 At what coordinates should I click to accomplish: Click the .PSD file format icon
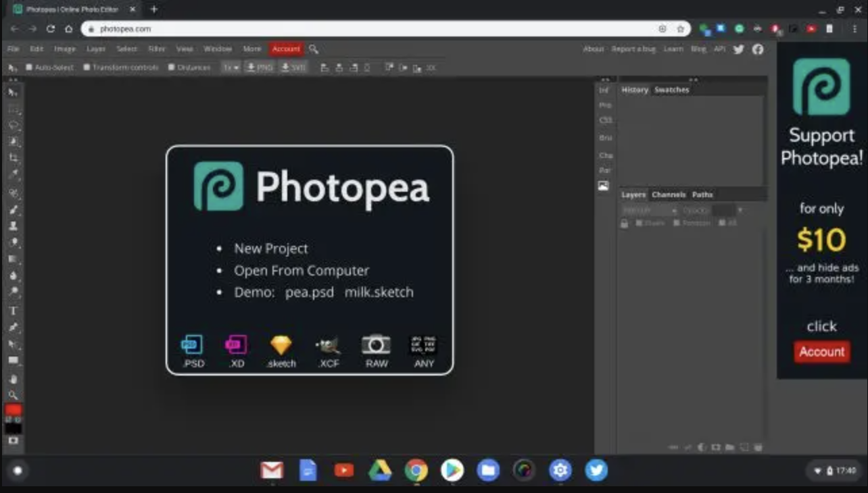tap(193, 345)
